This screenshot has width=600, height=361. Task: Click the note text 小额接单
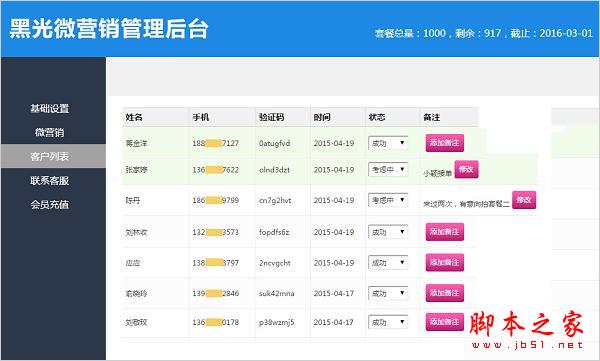[x=438, y=173]
